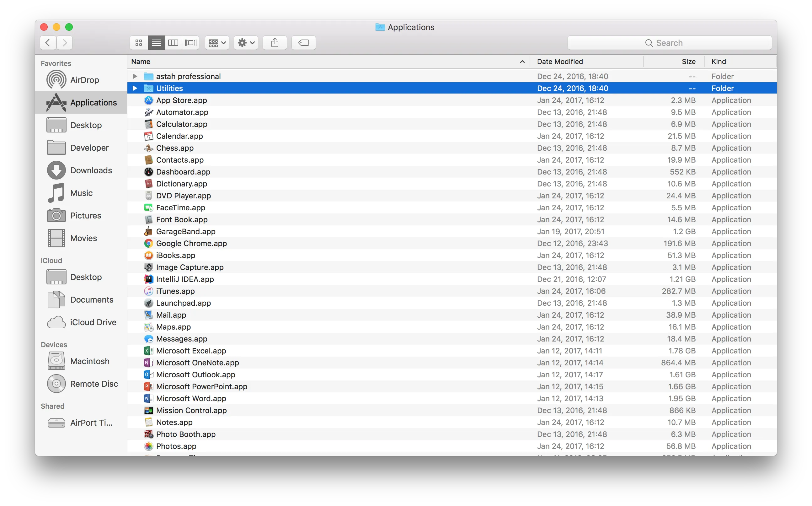Switch to icon view
This screenshot has width=812, height=506.
click(138, 42)
